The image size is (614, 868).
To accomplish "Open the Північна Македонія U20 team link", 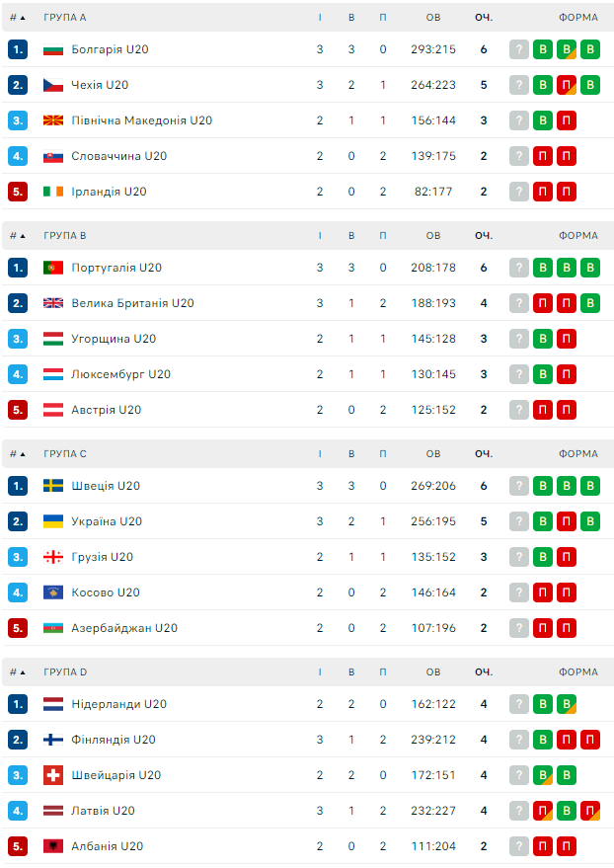I will click(x=141, y=120).
